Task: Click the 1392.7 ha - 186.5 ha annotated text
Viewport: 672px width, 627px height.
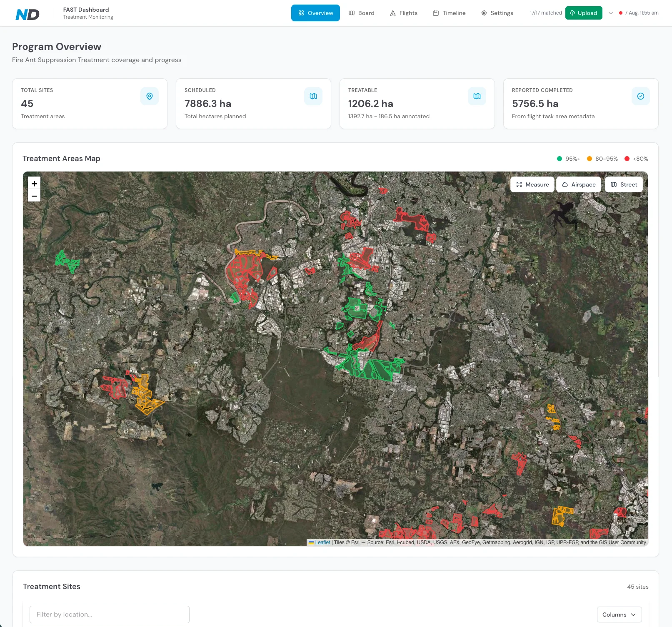Action: coord(389,116)
